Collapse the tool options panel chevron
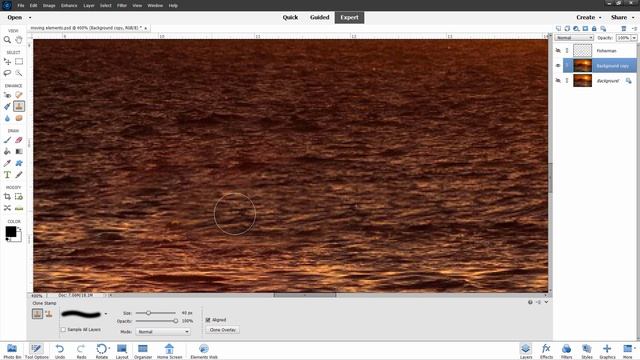Screen dimensions: 640x360 [x=546, y=302]
